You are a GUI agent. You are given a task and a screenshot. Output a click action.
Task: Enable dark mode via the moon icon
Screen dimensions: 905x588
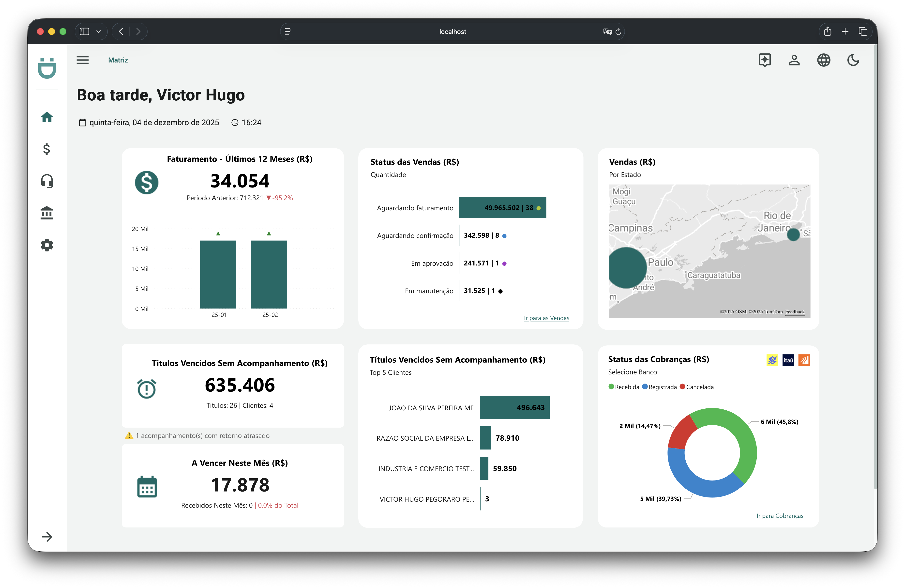click(x=853, y=60)
